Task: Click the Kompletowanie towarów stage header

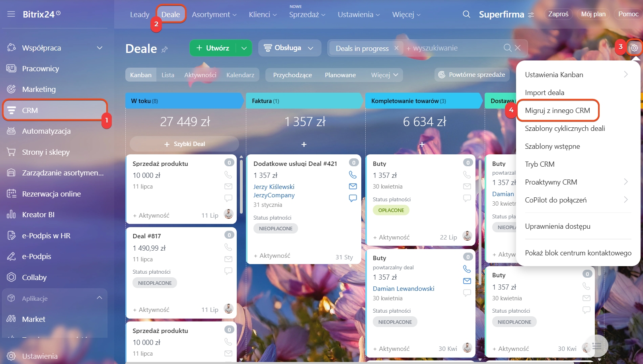Action: (423, 101)
